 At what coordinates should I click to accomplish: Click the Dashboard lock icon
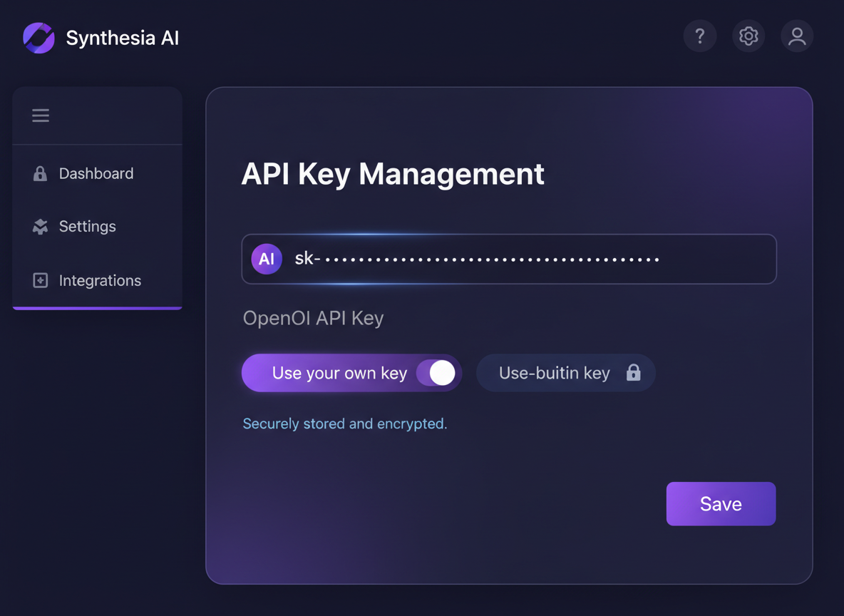[x=40, y=173]
